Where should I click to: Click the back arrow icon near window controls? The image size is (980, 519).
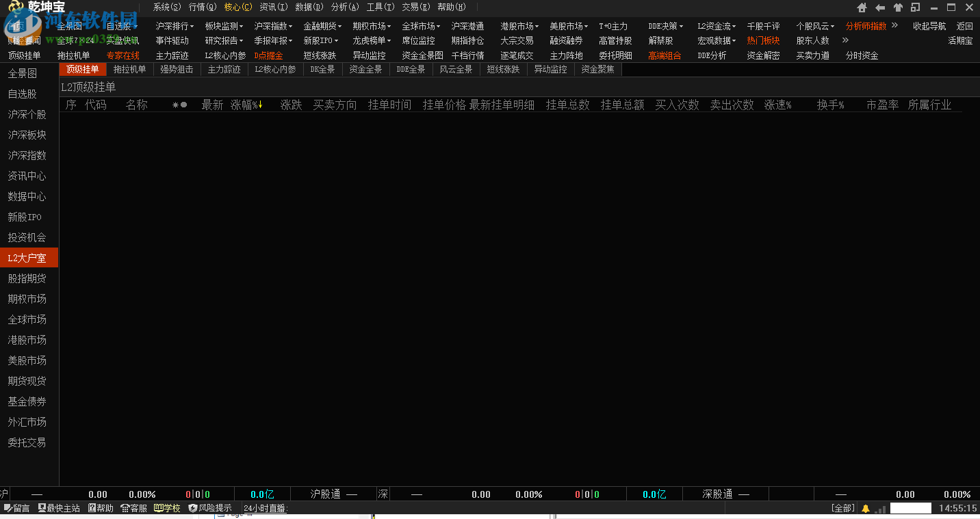(x=879, y=8)
